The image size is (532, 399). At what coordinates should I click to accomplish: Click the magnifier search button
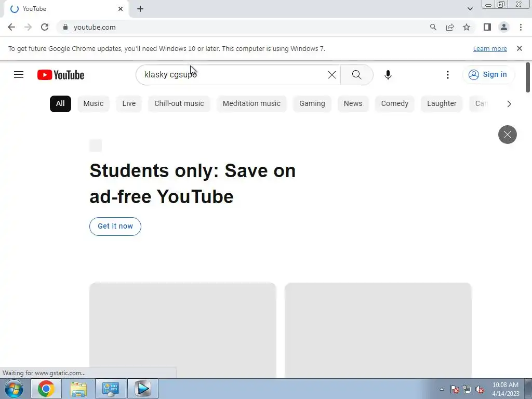click(x=356, y=75)
